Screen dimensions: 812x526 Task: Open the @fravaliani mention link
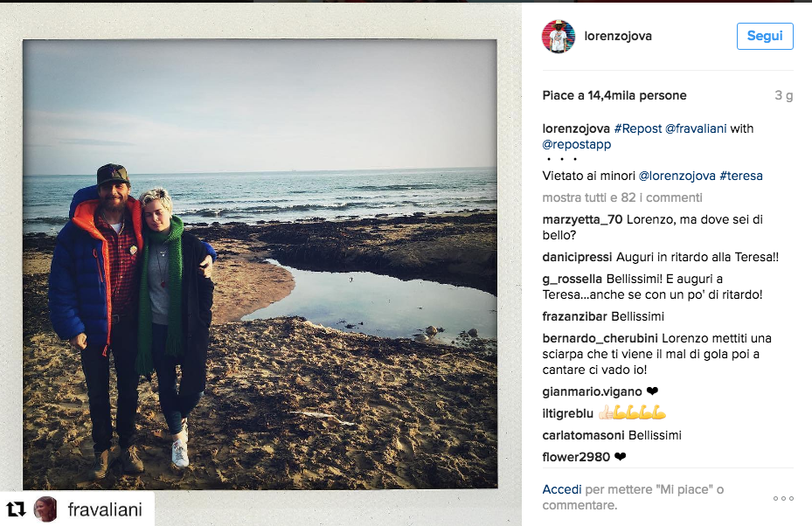click(x=696, y=128)
